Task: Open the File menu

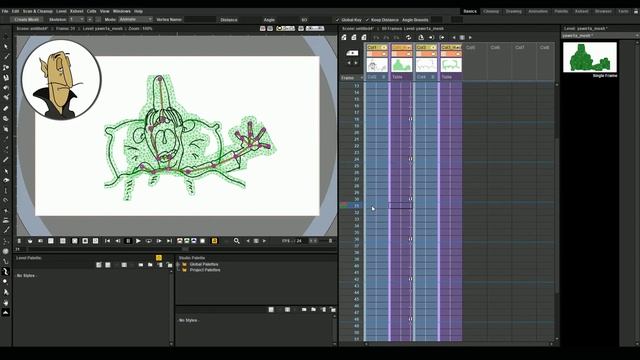Action: click(5, 11)
